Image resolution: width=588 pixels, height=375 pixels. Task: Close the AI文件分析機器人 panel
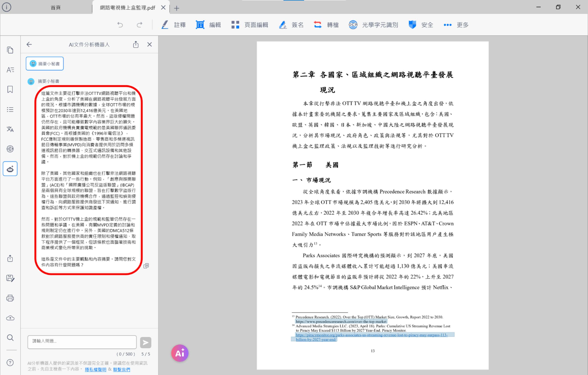pos(150,44)
